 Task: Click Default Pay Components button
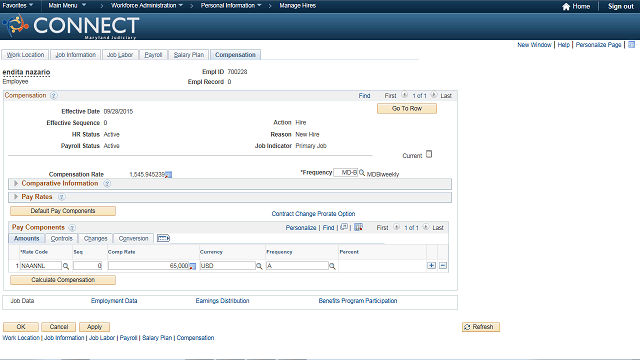pos(63,211)
